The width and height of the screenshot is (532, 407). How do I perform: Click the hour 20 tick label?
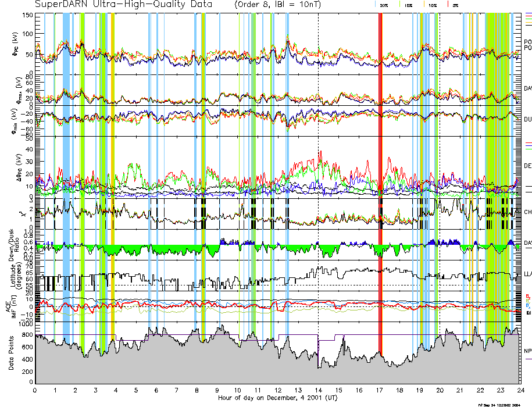439,390
